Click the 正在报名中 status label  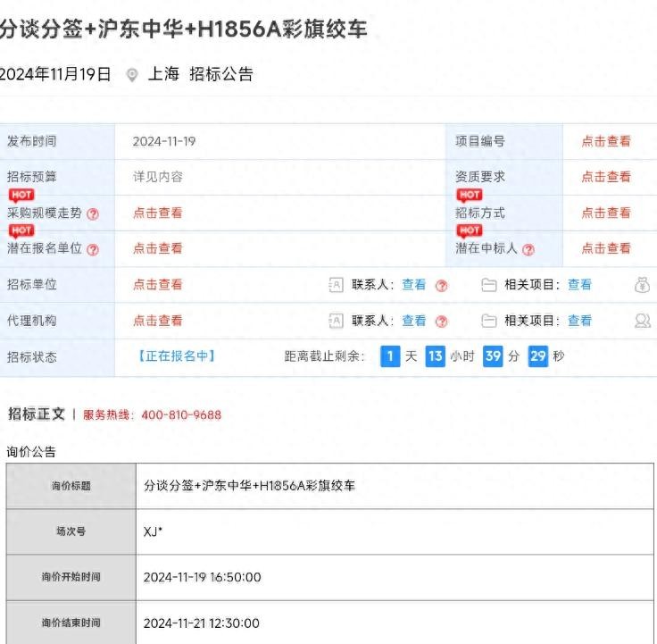(x=176, y=355)
